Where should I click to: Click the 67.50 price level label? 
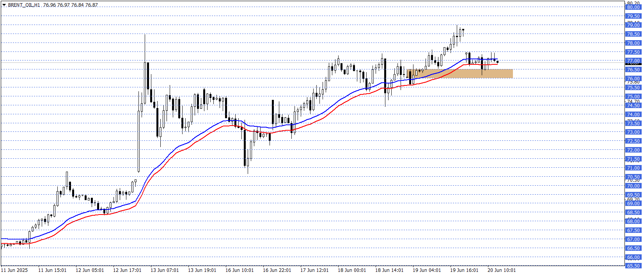(x=633, y=231)
